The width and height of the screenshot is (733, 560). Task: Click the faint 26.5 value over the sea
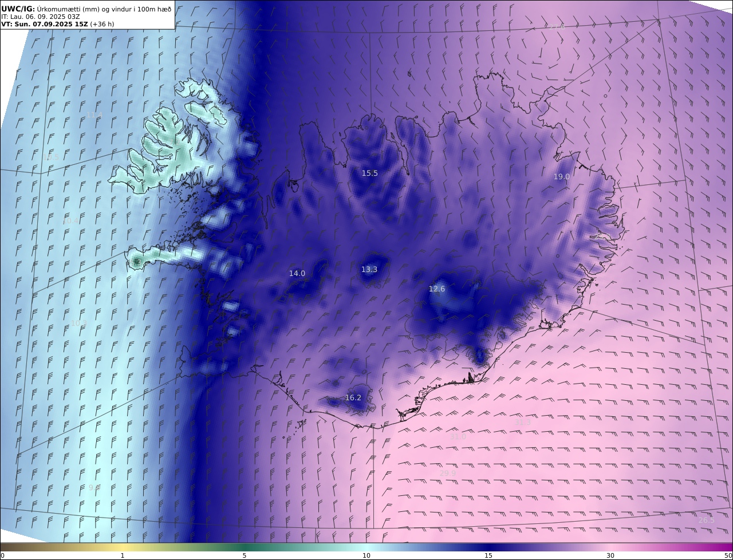(x=706, y=520)
